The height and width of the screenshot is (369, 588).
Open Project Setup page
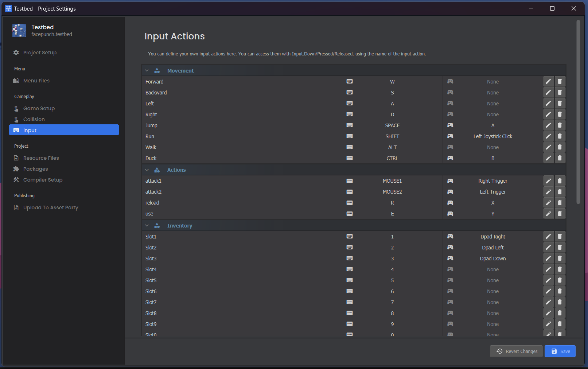click(x=40, y=53)
